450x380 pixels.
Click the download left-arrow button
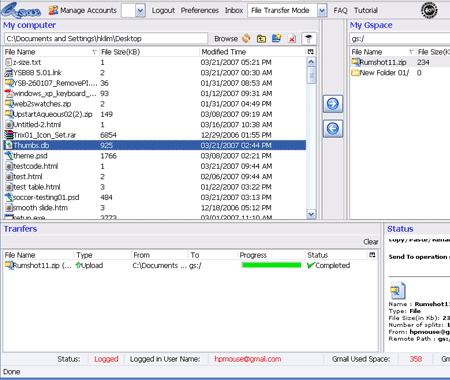[333, 128]
